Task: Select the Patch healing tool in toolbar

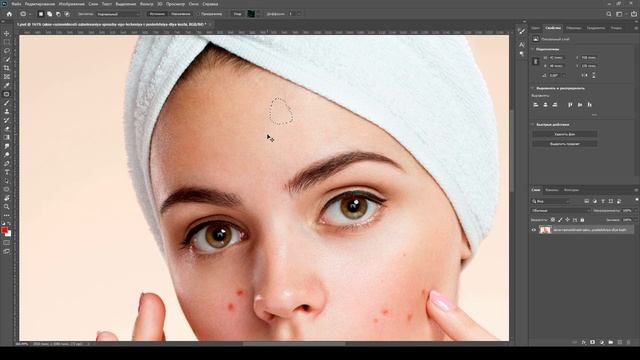Action: [x=7, y=94]
